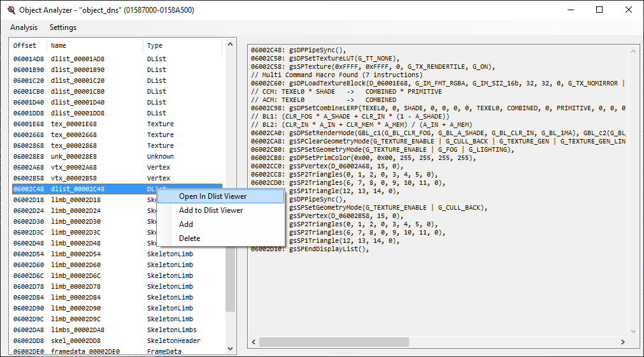Click the Multi Command Macro Found comment

[x=337, y=75]
